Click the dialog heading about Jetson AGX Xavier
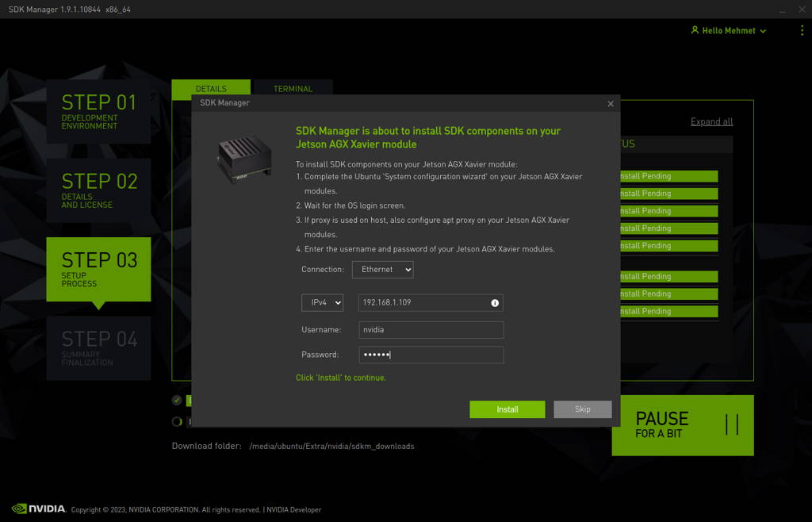 click(427, 138)
